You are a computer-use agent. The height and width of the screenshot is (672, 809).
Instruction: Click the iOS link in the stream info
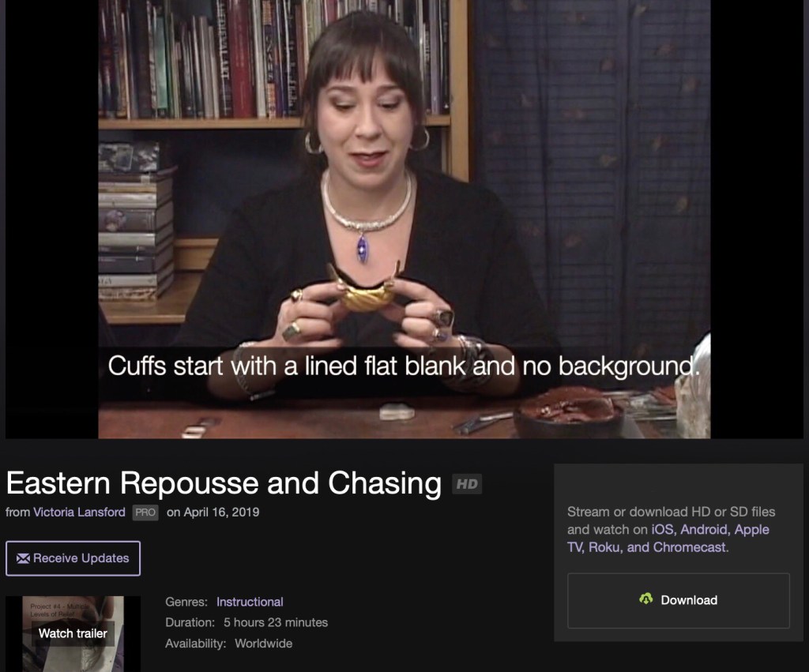[662, 530]
